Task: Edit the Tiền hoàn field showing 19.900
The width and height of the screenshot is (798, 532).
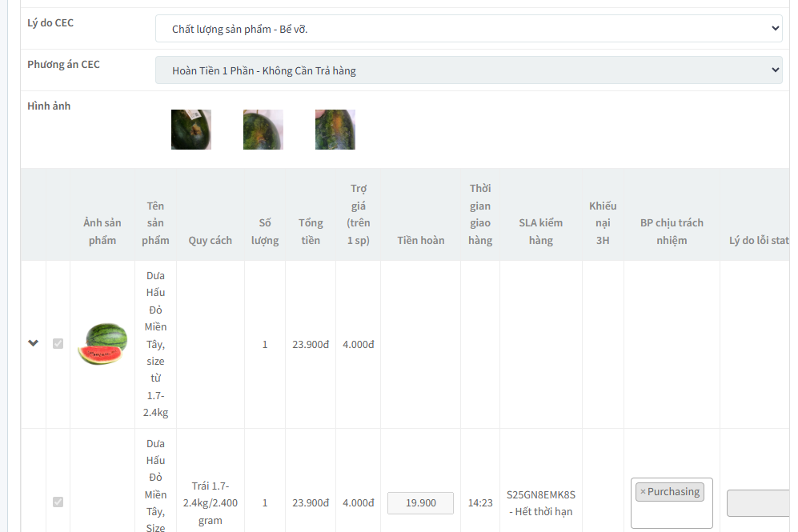Action: 420,503
